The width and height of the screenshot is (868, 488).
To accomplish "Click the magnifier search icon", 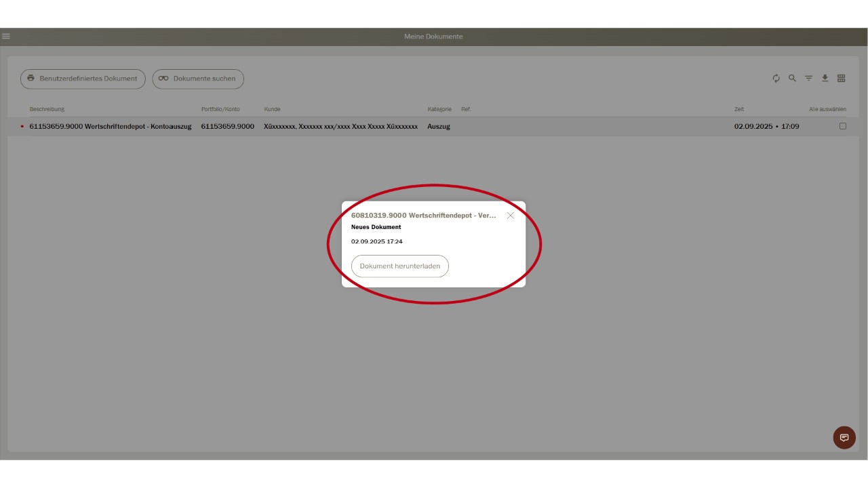I will (x=792, y=79).
